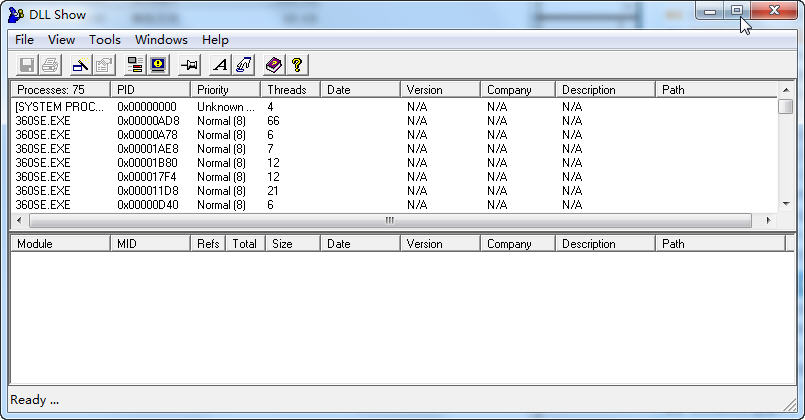Click the yellow question mark icon
This screenshot has height=420, width=805.
coord(296,65)
